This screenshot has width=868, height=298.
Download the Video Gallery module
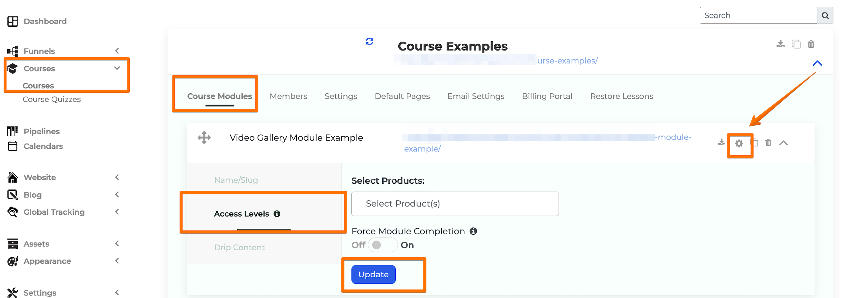click(x=721, y=142)
